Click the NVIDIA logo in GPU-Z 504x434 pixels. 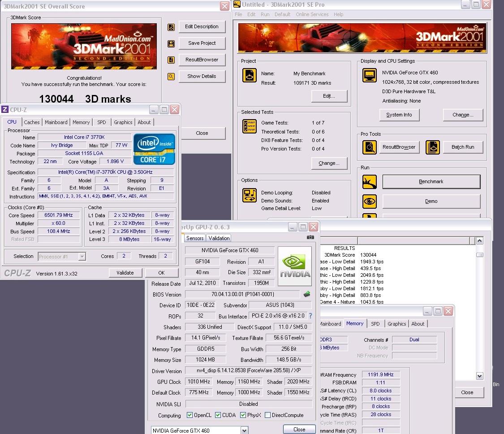click(295, 266)
